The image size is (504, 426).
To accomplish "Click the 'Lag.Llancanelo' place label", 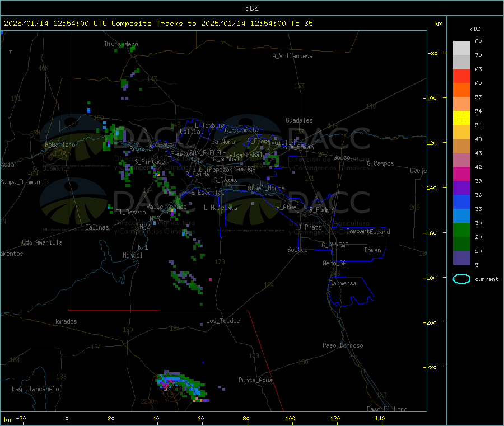I will coord(35,389).
